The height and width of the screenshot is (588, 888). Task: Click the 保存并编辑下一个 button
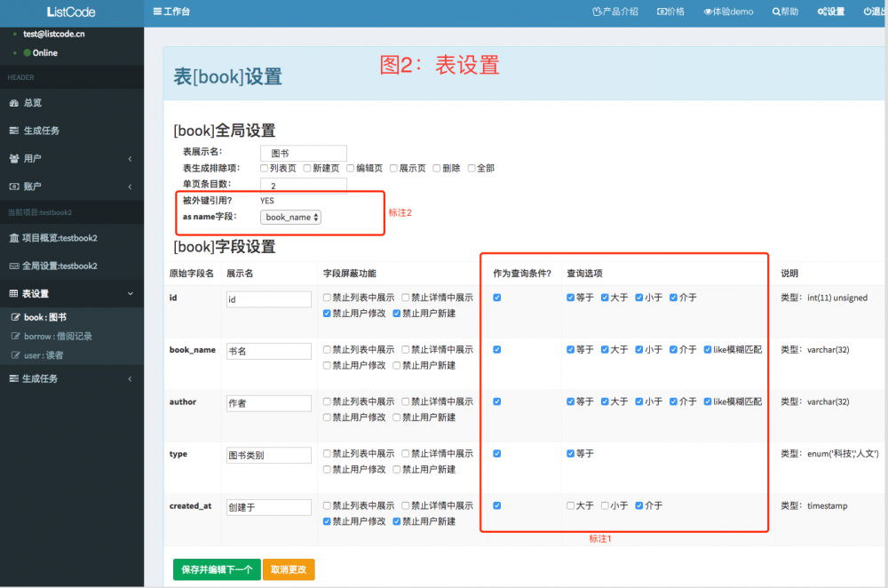click(x=216, y=569)
